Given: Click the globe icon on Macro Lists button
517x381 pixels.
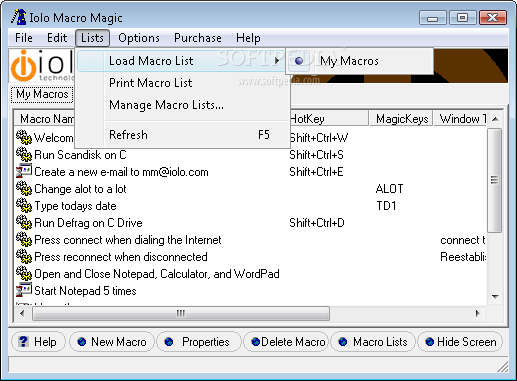Looking at the screenshot, I should point(343,342).
